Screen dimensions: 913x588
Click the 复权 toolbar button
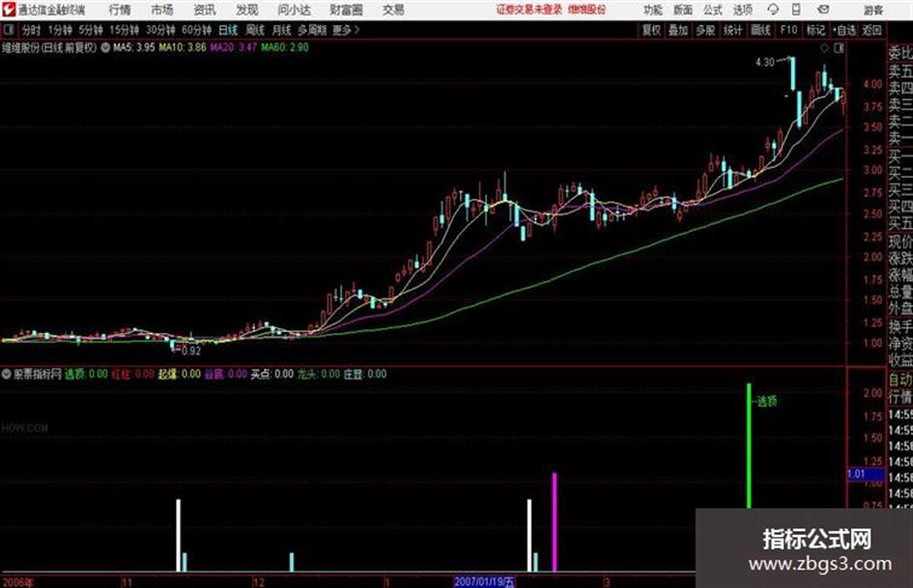651,30
